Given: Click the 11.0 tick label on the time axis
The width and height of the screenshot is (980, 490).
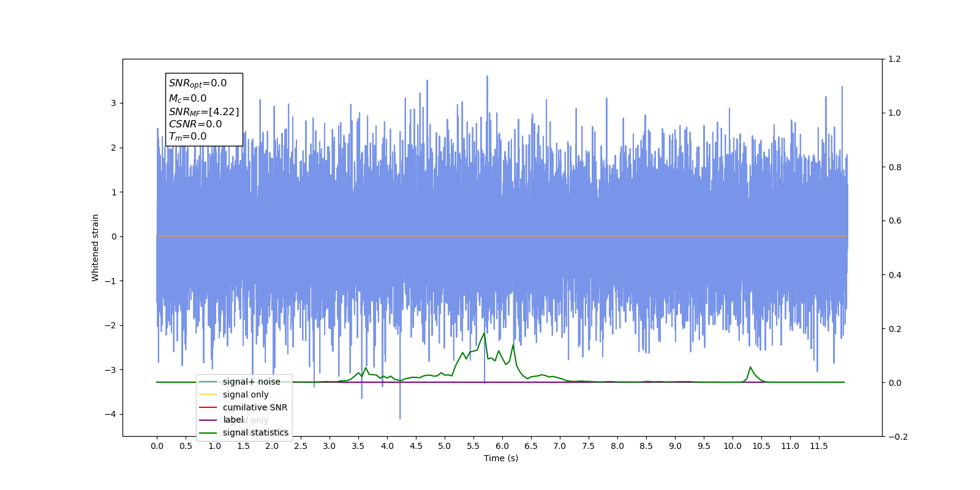Looking at the screenshot, I should coord(790,446).
